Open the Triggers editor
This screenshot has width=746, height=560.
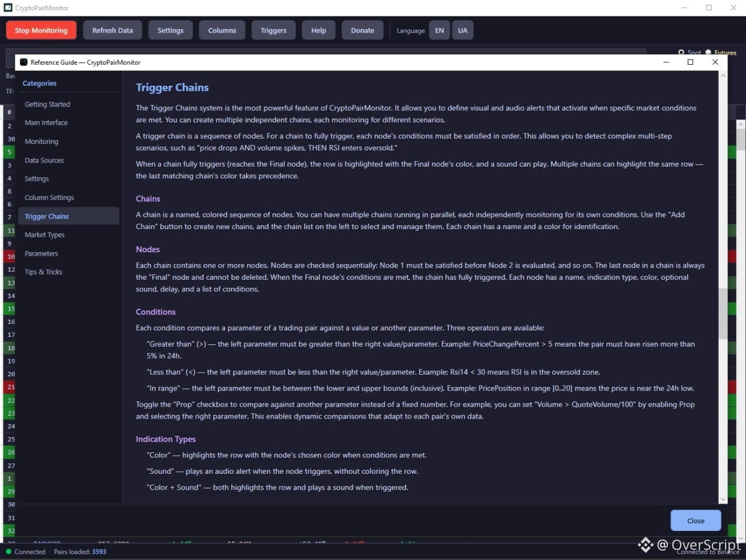pyautogui.click(x=273, y=30)
